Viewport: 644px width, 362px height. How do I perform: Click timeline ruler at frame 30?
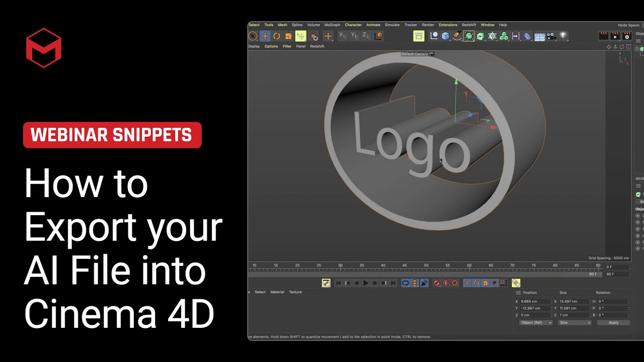pyautogui.click(x=340, y=266)
